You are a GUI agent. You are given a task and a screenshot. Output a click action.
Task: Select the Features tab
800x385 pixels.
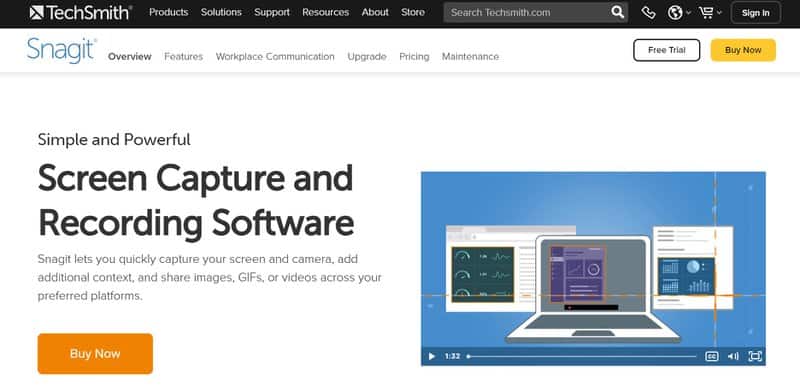(x=184, y=57)
